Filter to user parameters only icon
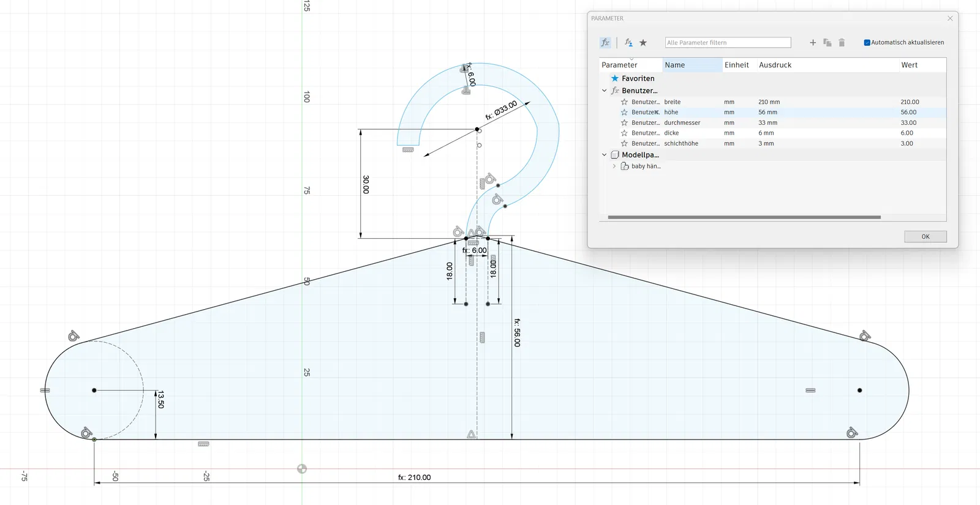The image size is (980, 505). click(x=628, y=42)
